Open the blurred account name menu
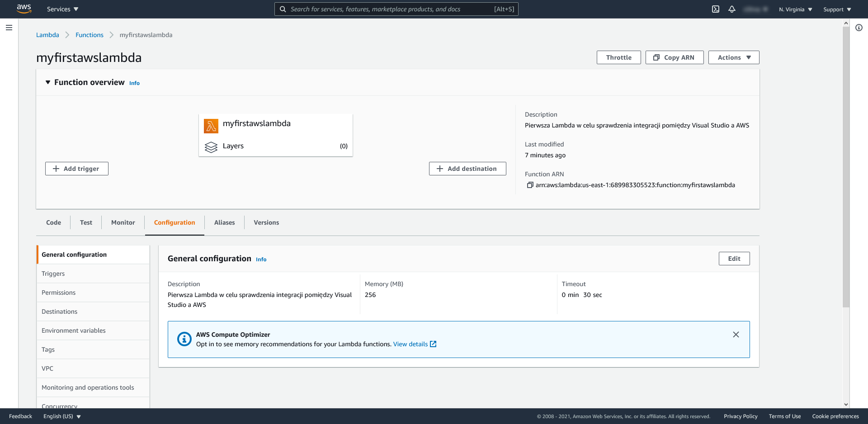Screen dimensions: 868x424 point(755,9)
